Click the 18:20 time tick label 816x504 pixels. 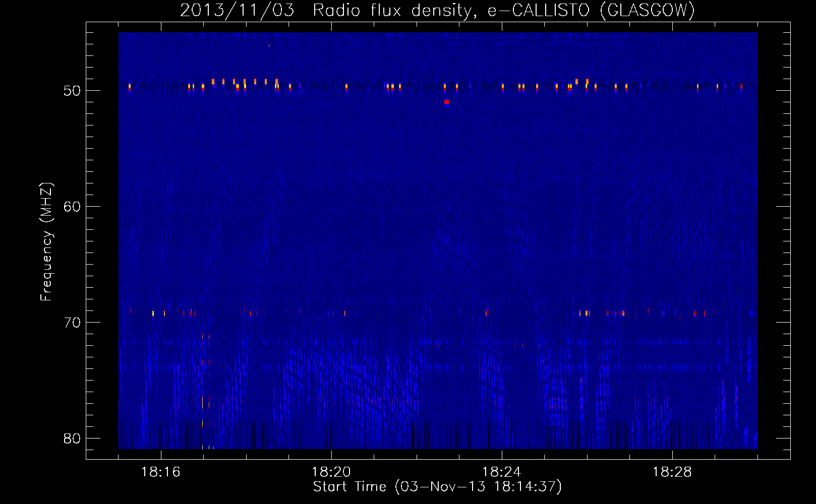331,472
